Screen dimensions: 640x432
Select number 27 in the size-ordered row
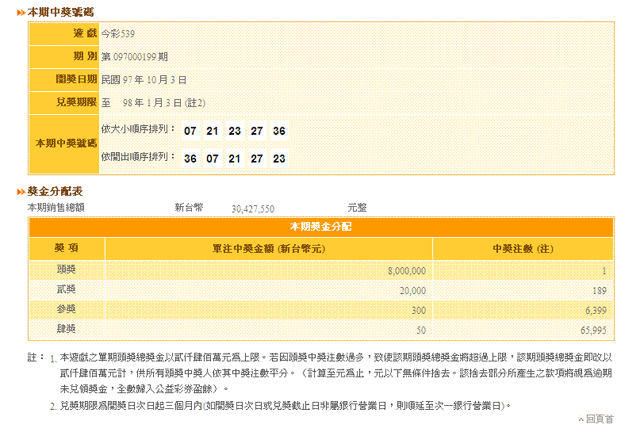tap(257, 131)
